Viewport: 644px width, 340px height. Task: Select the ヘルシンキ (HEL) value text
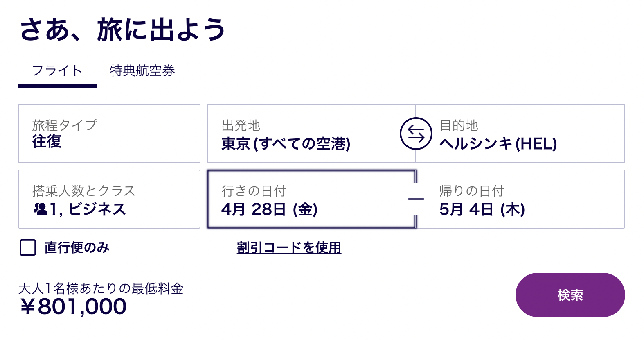[498, 144]
